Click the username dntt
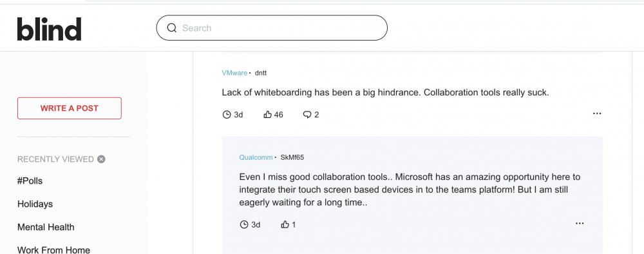The width and height of the screenshot is (644, 254). pos(261,73)
